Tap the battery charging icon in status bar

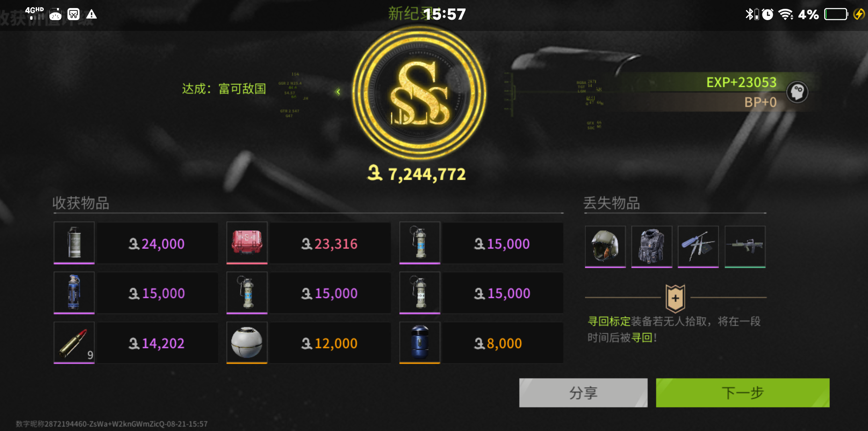[859, 14]
